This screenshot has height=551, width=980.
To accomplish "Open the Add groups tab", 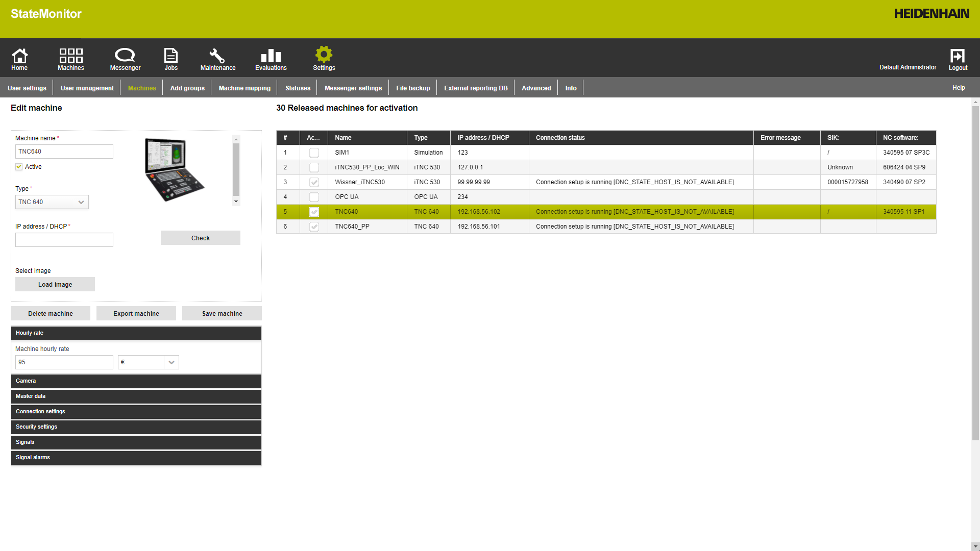I will click(187, 88).
